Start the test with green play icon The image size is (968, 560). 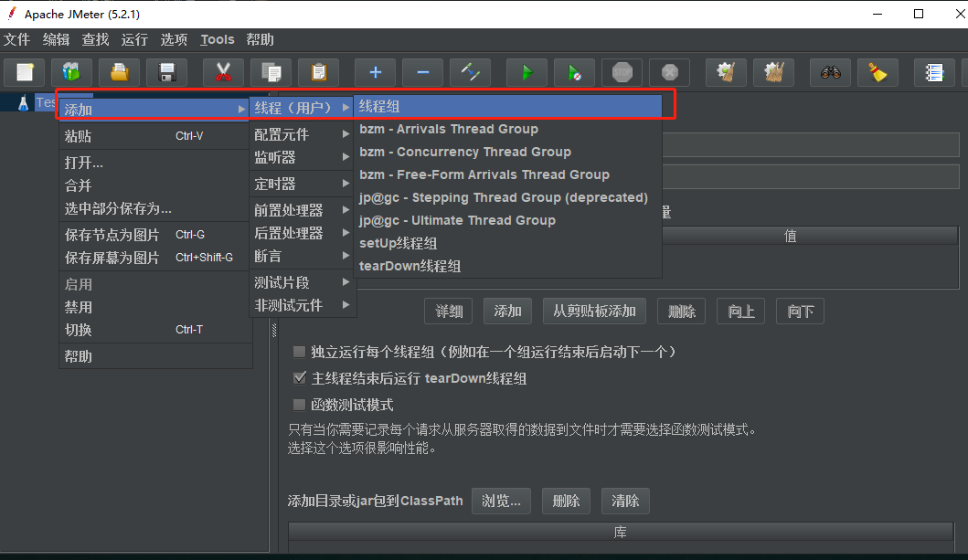click(x=527, y=72)
